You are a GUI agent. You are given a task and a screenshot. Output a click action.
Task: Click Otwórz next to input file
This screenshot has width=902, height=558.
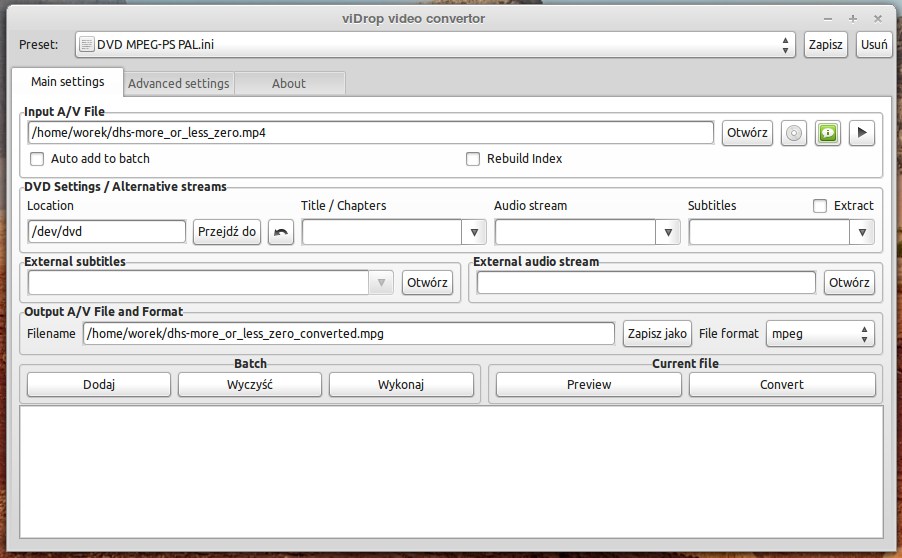(x=747, y=133)
